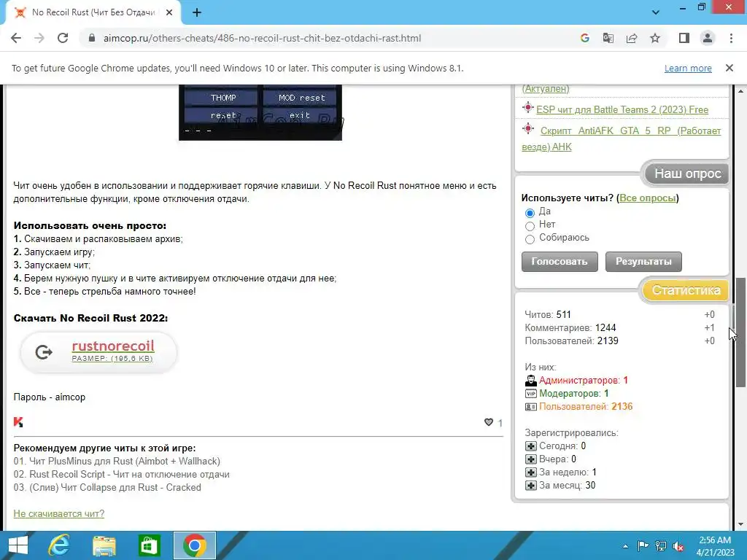
Task: Click the rustnorecoil download arrow icon
Action: (44, 352)
